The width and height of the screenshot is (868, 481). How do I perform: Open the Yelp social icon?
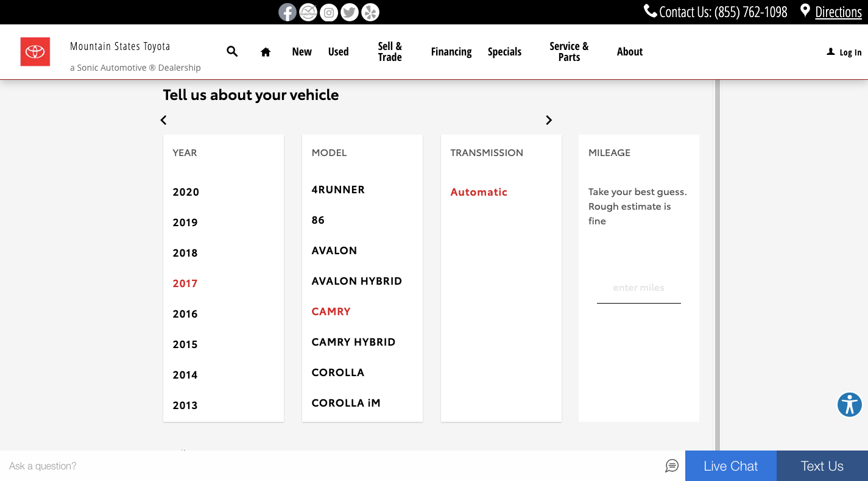click(370, 12)
